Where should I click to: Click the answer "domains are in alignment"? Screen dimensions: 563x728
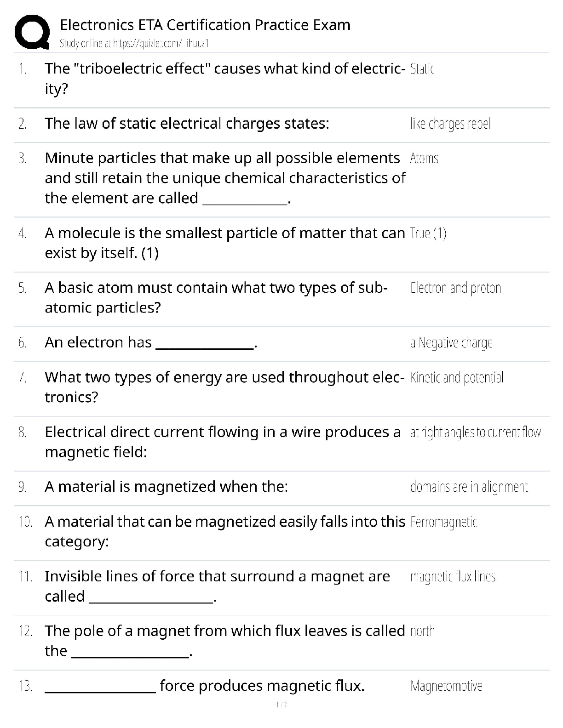(469, 487)
